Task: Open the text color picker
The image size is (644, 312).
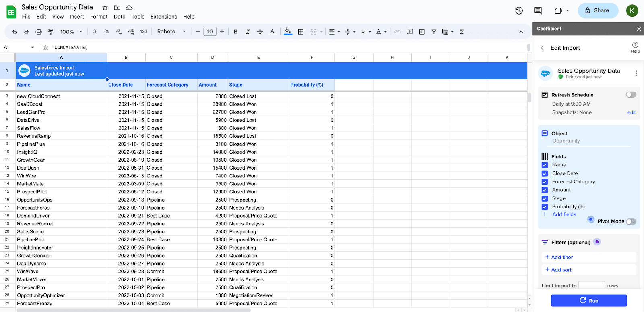Action: click(x=272, y=31)
